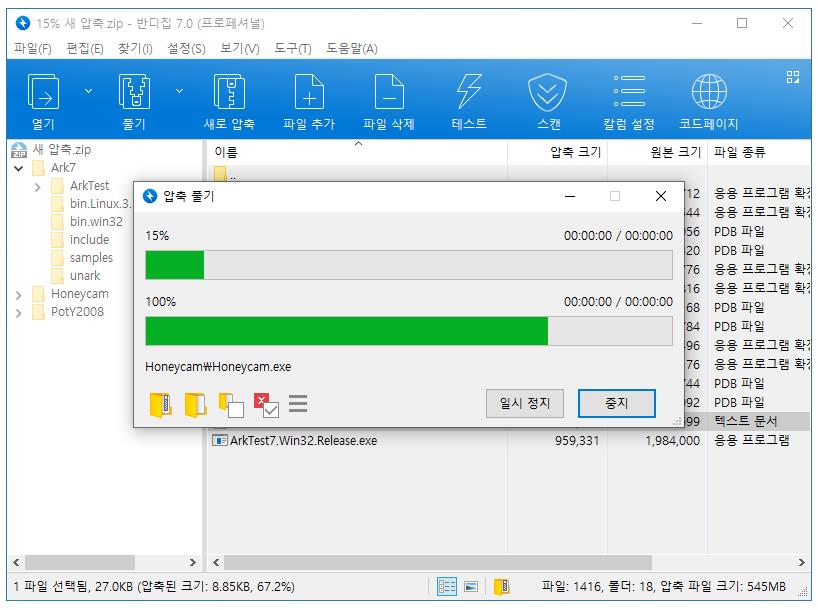This screenshot has width=818, height=610.
Task: Click the grid icon at toolbar's right end
Action: point(792,77)
